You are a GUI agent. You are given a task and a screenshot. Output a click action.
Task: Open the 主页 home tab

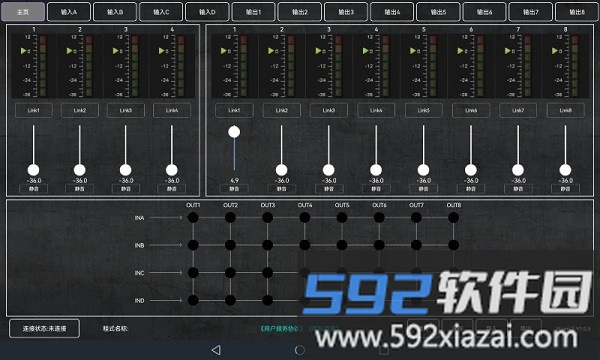23,12
